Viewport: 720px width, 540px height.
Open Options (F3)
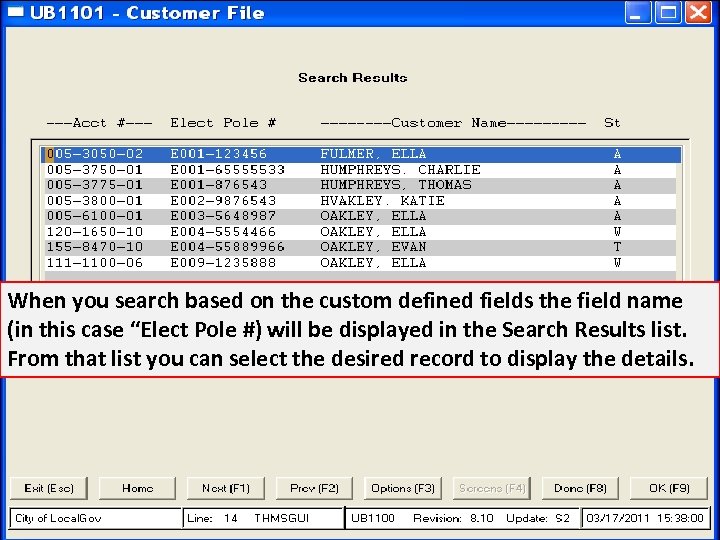click(403, 488)
